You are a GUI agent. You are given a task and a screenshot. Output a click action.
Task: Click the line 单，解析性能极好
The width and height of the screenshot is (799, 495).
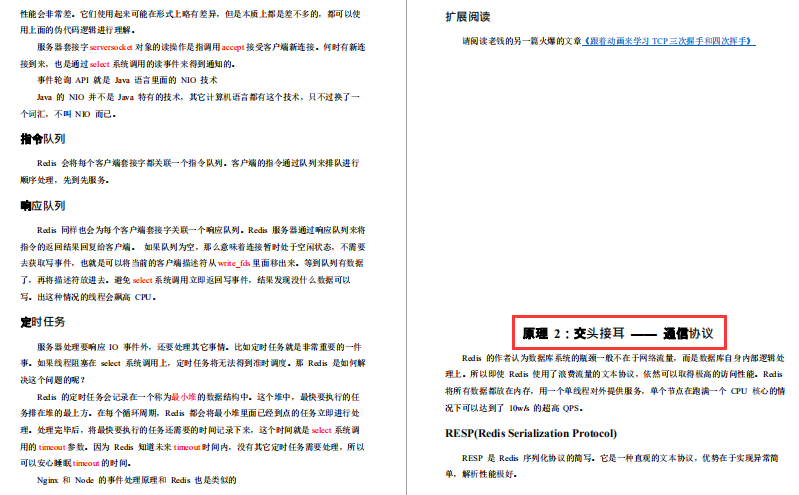[482, 474]
